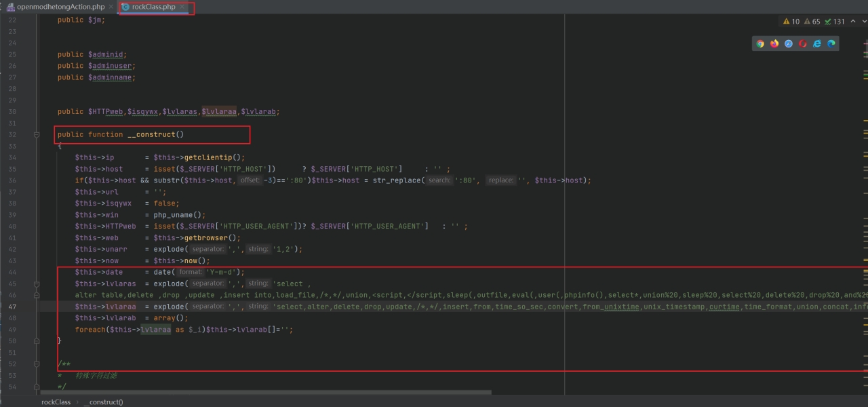This screenshot has height=407, width=868.
Task: Click highlighted '$lvlaraa' in line 30
Action: point(219,112)
